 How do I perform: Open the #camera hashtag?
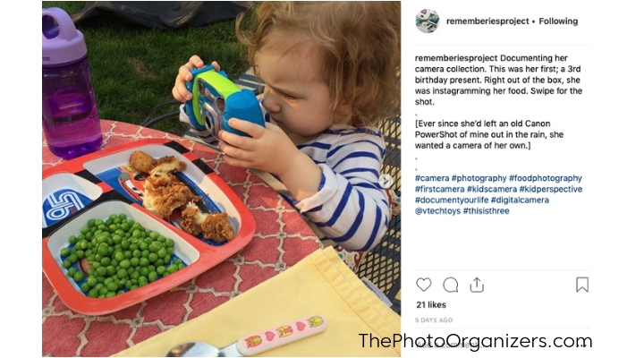coord(432,178)
